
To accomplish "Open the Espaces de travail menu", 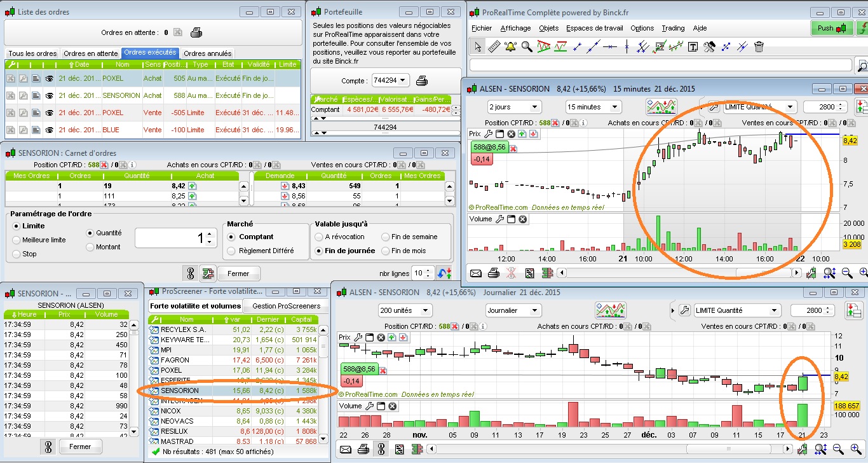I will click(595, 28).
